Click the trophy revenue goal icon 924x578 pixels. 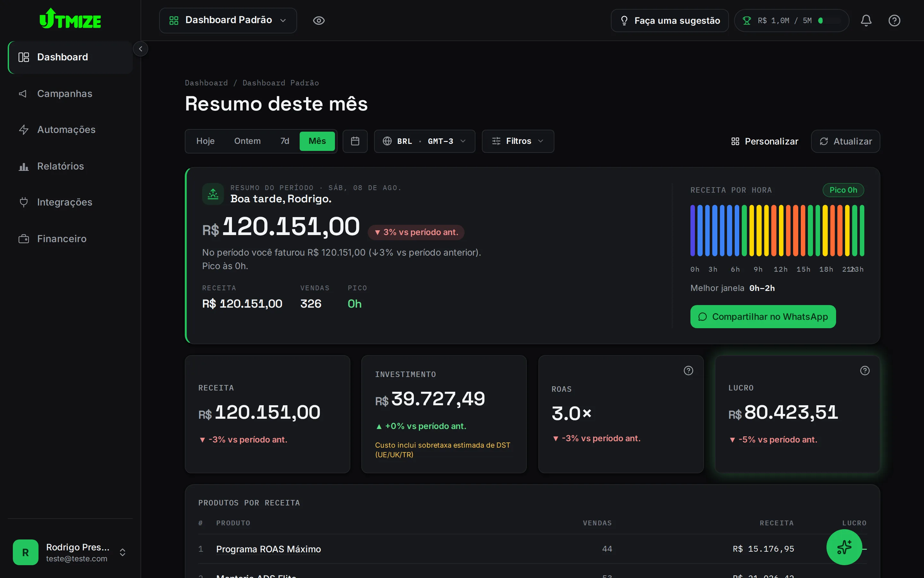tap(747, 21)
